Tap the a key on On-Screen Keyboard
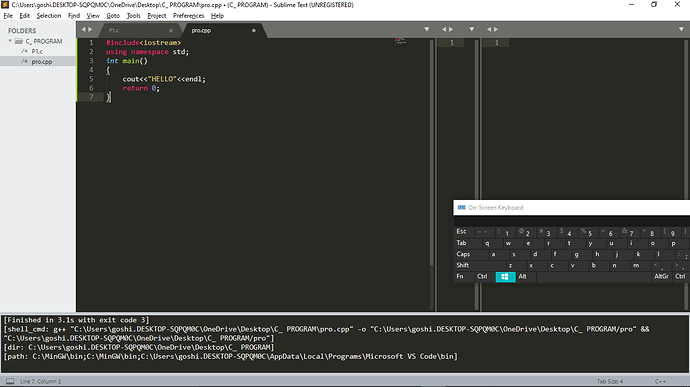 pos(495,254)
